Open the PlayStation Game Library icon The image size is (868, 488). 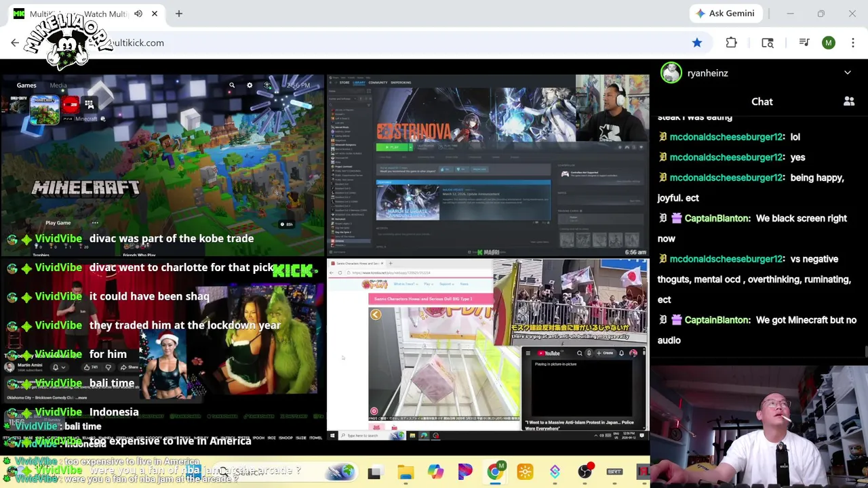click(89, 104)
